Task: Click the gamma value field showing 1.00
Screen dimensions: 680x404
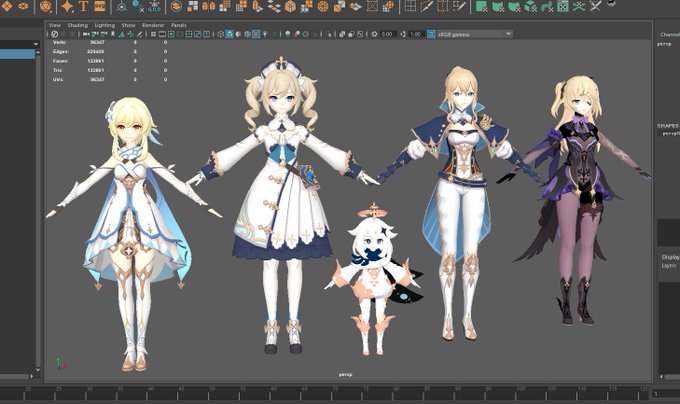Action: point(415,34)
